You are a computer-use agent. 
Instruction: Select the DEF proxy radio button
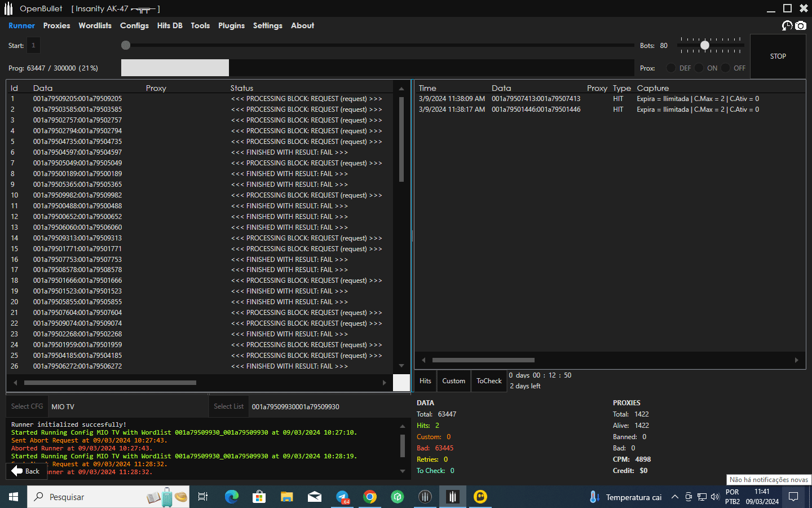pyautogui.click(x=671, y=68)
